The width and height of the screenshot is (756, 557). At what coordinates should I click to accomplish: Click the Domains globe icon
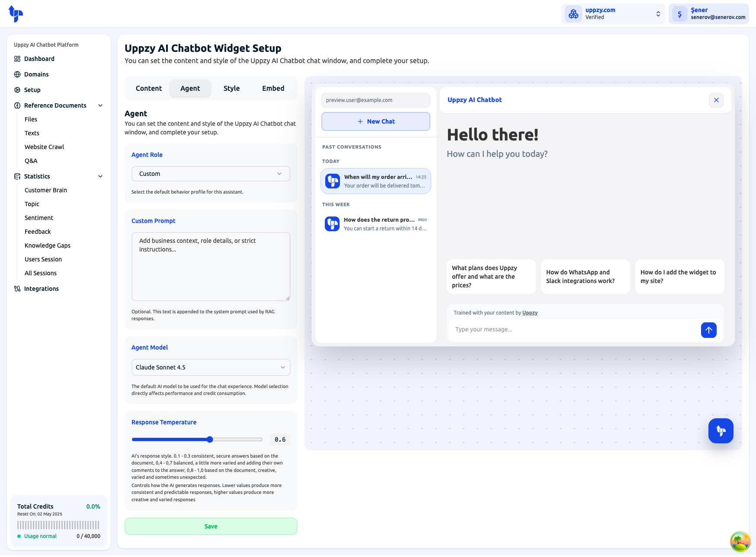point(17,74)
